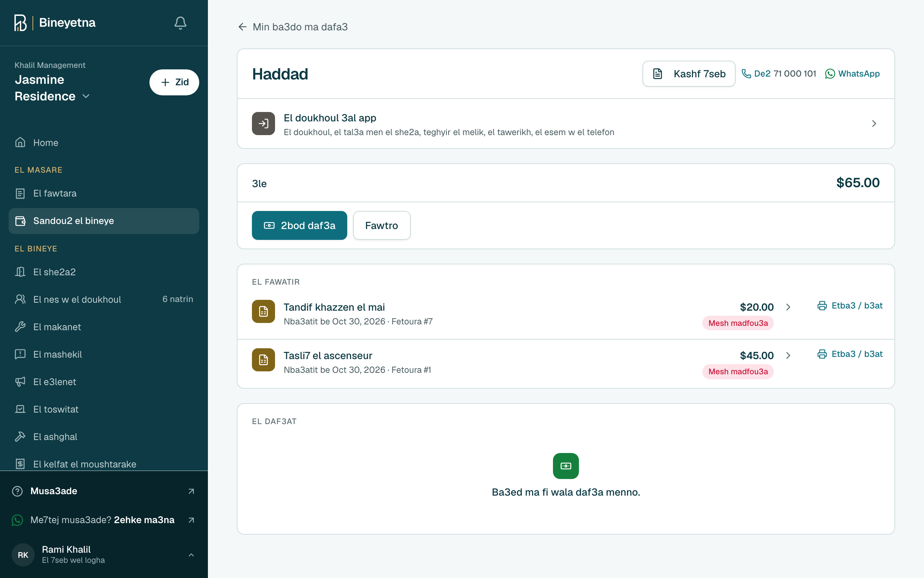Open the notifications bell
This screenshot has height=578, width=924.
coord(180,23)
